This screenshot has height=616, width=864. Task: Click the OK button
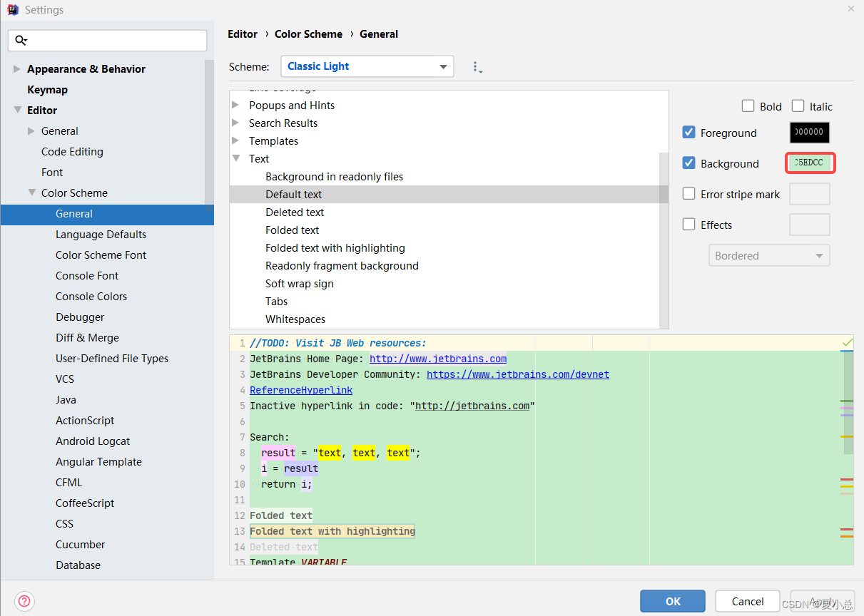(x=673, y=601)
